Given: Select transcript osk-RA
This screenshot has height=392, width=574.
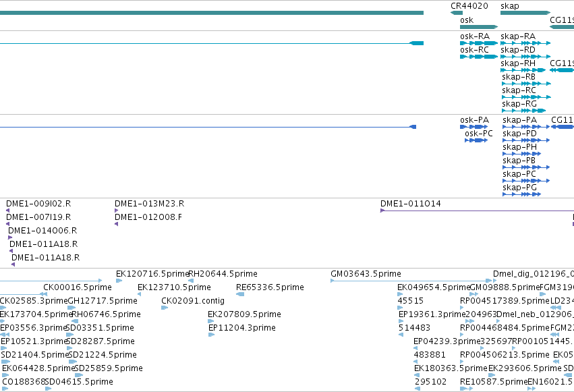Looking at the screenshot, I should pyautogui.click(x=479, y=43).
